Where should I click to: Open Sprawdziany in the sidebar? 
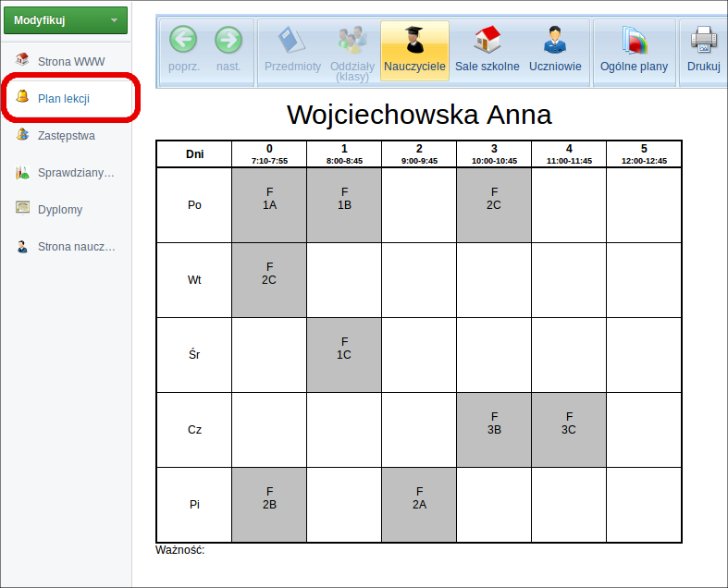76,173
